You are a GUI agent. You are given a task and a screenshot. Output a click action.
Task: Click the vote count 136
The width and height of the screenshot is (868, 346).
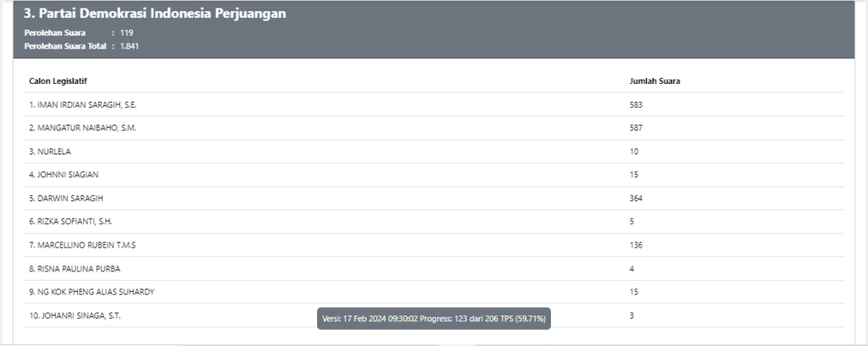coord(636,245)
